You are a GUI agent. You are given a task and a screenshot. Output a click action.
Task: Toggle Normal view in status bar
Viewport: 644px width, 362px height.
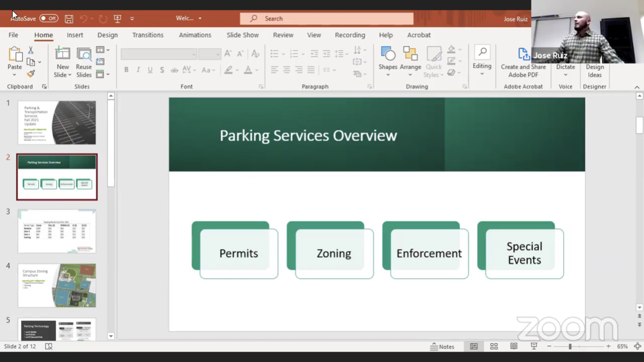474,347
